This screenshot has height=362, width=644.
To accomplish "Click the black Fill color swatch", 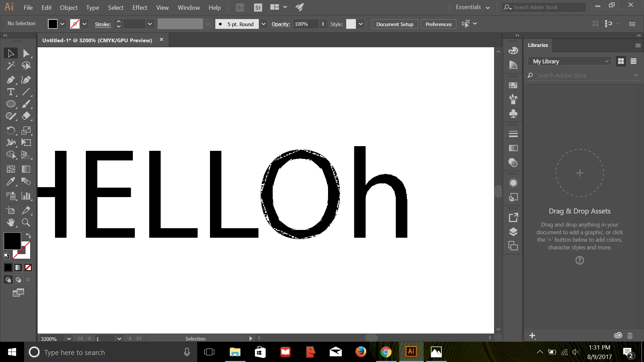I will coord(12,241).
